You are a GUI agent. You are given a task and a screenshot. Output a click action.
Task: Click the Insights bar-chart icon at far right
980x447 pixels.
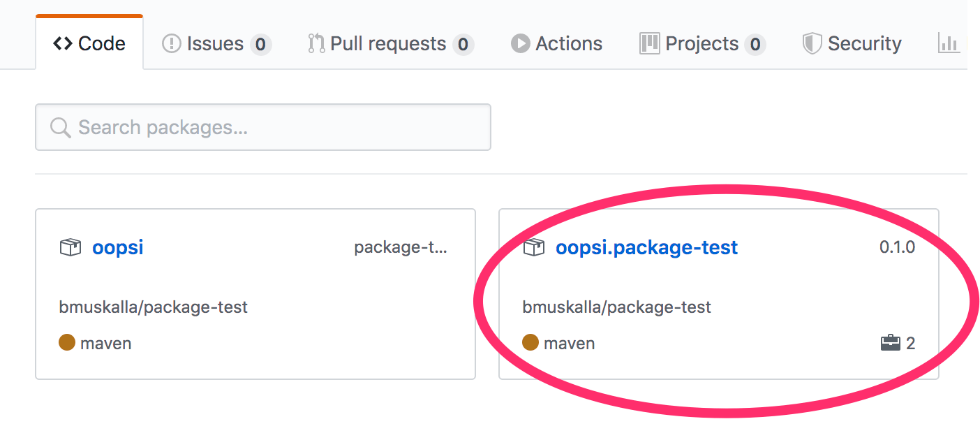point(949,43)
